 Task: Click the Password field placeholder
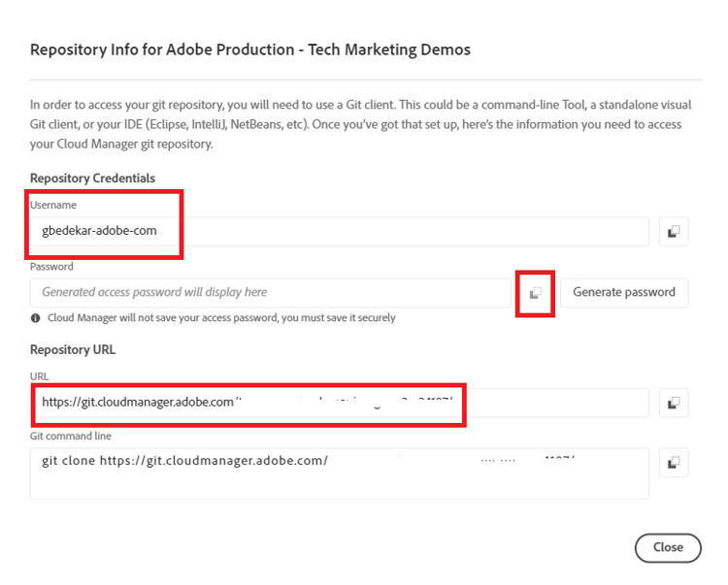tap(271, 293)
